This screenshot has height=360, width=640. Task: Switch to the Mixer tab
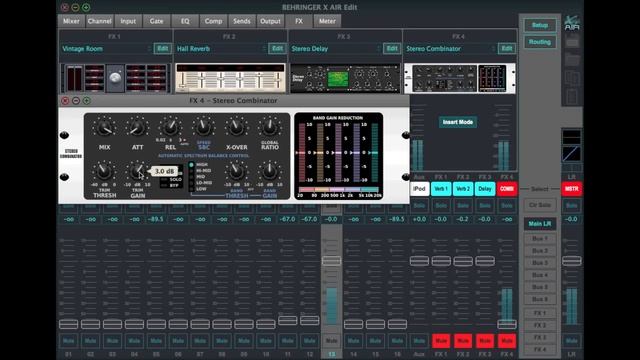[x=71, y=21]
